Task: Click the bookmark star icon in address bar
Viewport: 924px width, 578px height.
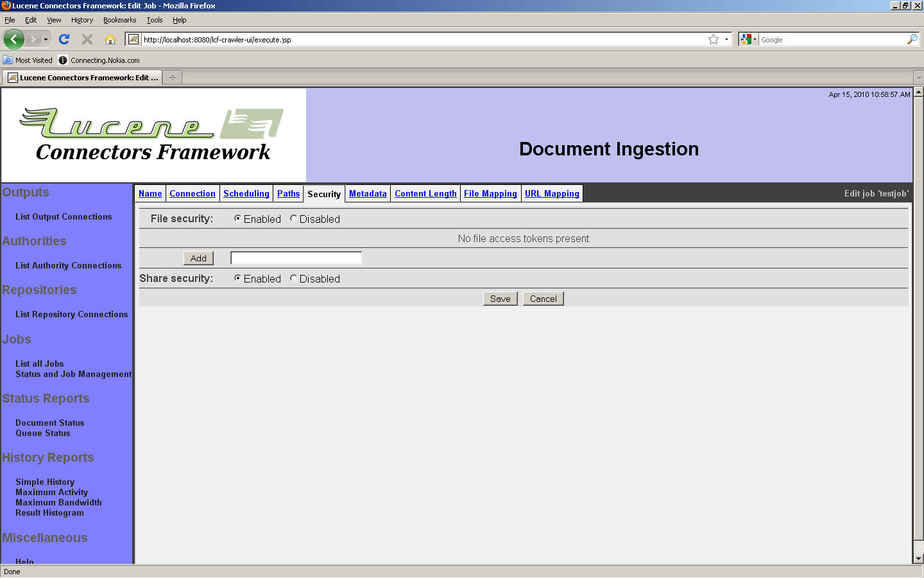Action: coord(713,39)
